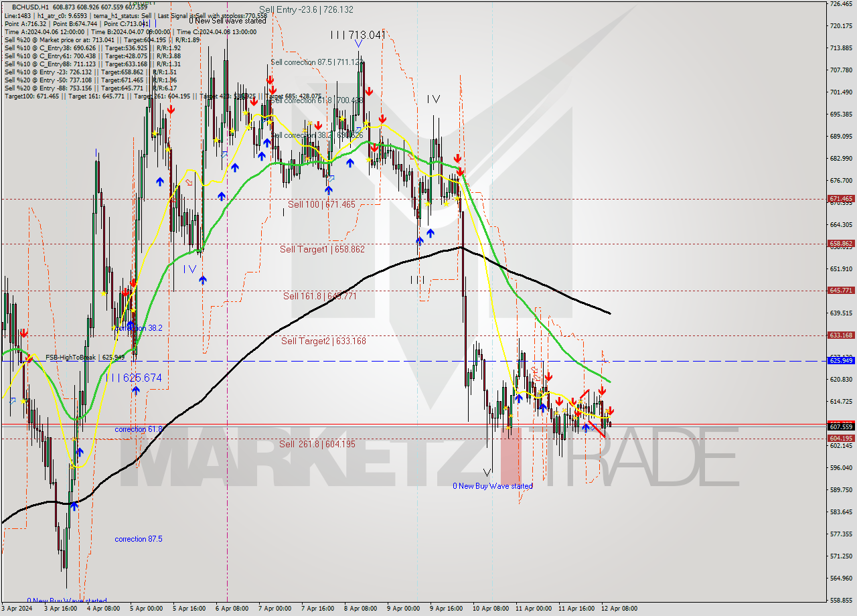Click the 'Line:1483 | h1_atr_c0' info line
The height and width of the screenshot is (616, 857).
click(135, 15)
